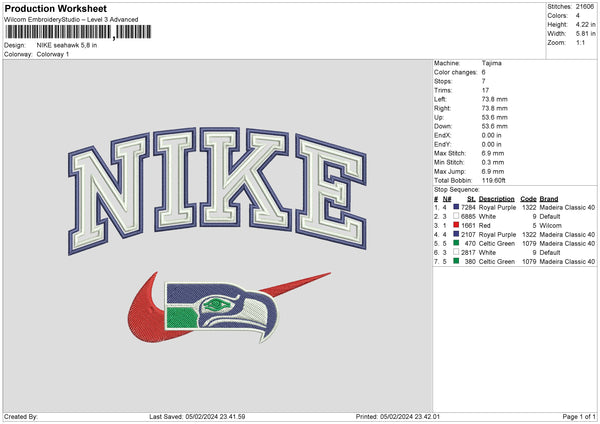Click the '73.8 mm' value in Left row
The height and width of the screenshot is (424, 600).
pyautogui.click(x=494, y=99)
